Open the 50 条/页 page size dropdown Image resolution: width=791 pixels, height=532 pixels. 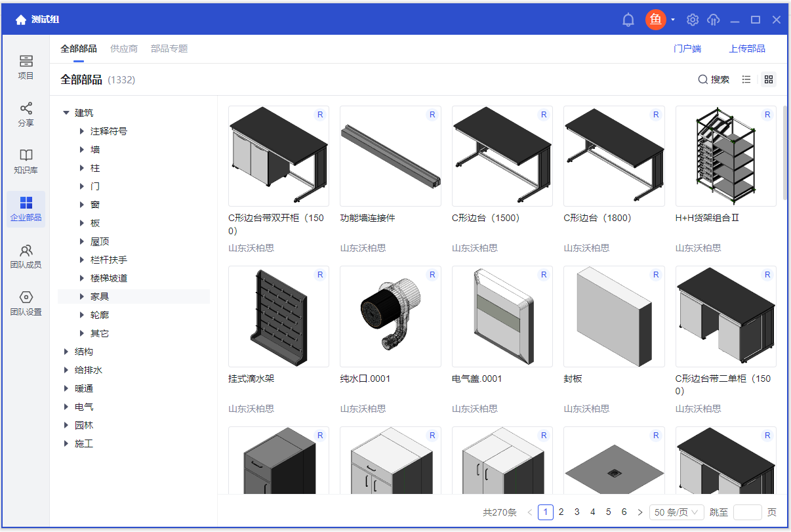pos(676,512)
